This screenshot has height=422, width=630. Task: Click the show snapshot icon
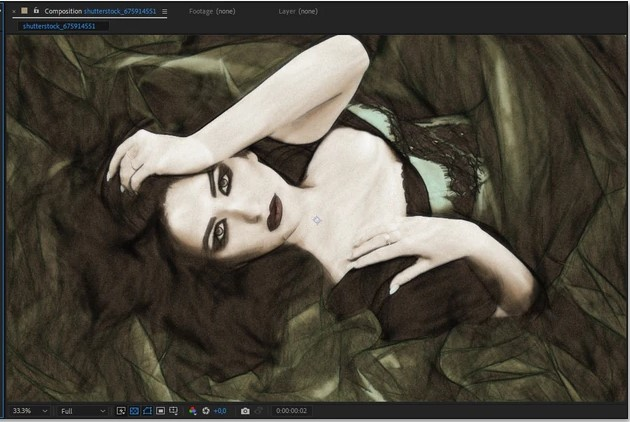coord(258,411)
